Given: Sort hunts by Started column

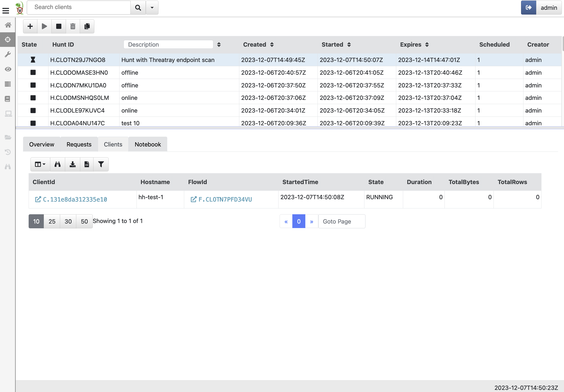Looking at the screenshot, I should [349, 44].
